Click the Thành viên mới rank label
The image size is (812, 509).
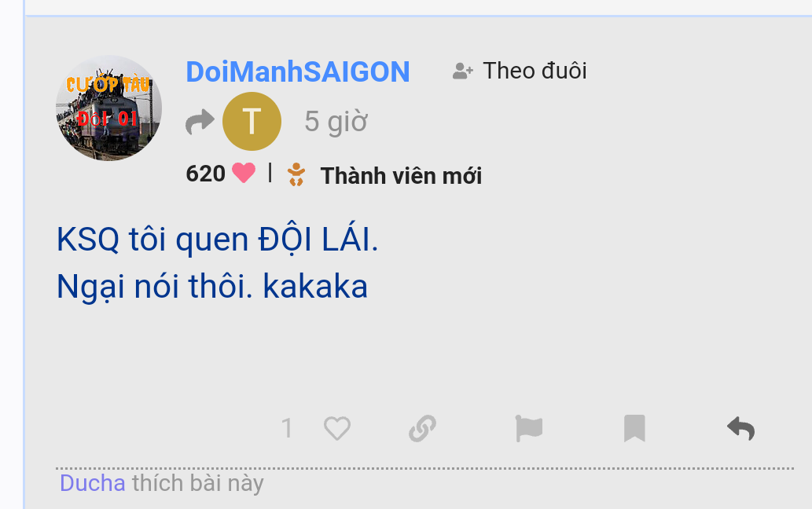401,176
